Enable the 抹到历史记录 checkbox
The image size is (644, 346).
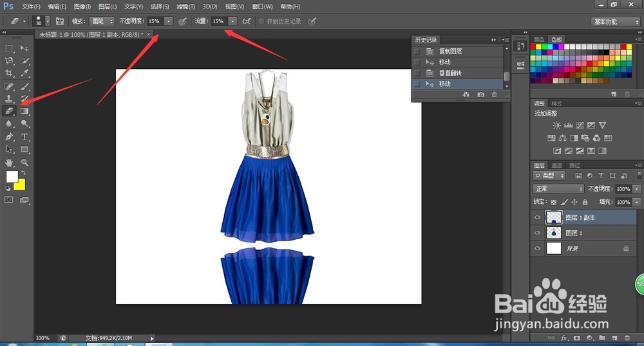tap(261, 21)
